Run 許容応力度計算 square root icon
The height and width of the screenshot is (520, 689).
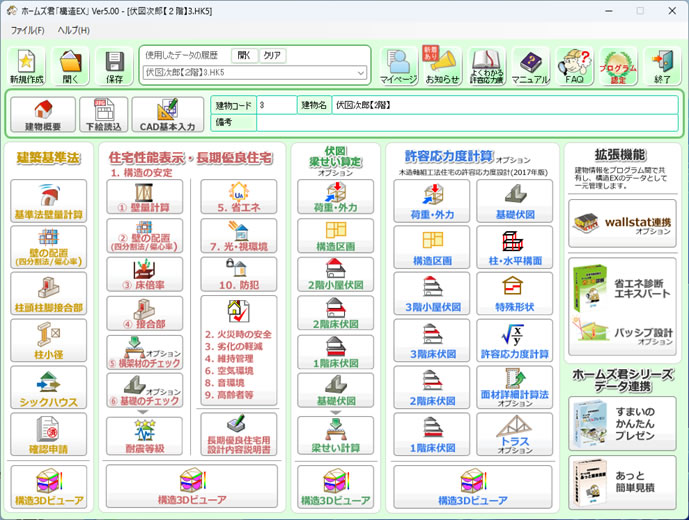tap(515, 341)
